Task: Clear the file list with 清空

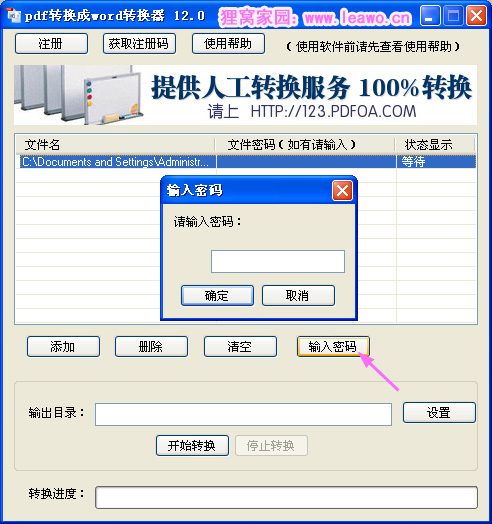Action: tap(240, 347)
